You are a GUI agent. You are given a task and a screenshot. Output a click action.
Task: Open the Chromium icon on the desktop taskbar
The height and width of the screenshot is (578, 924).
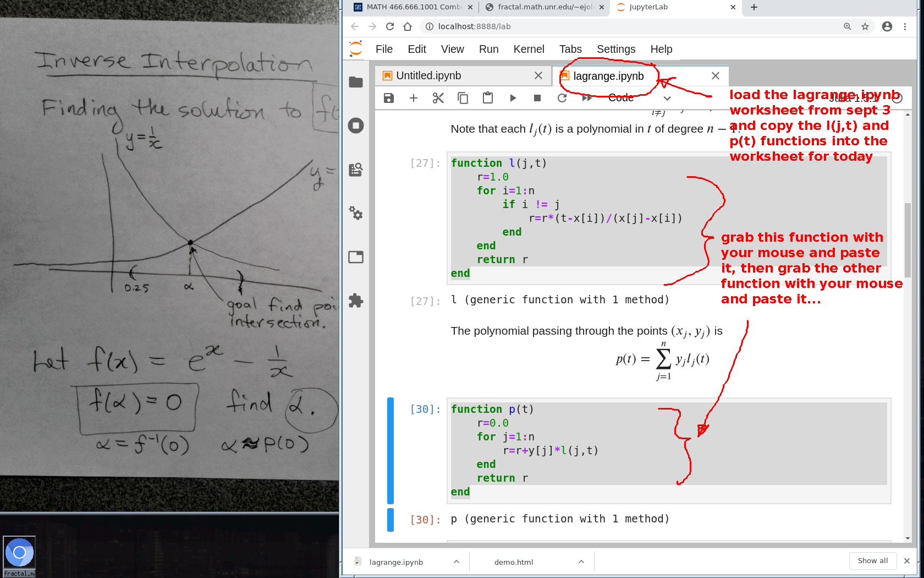click(x=19, y=553)
